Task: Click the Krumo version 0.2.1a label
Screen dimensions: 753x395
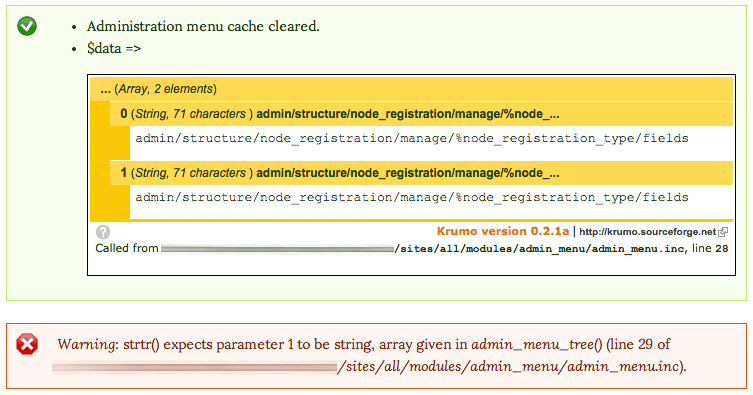Action: point(503,231)
